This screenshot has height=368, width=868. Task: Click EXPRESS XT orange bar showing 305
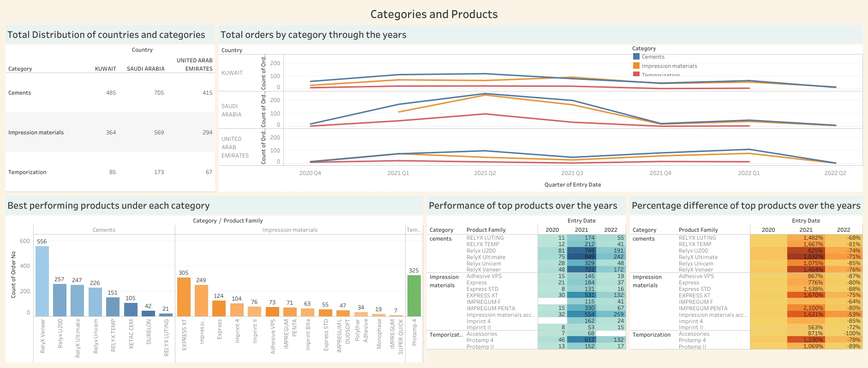[184, 297]
